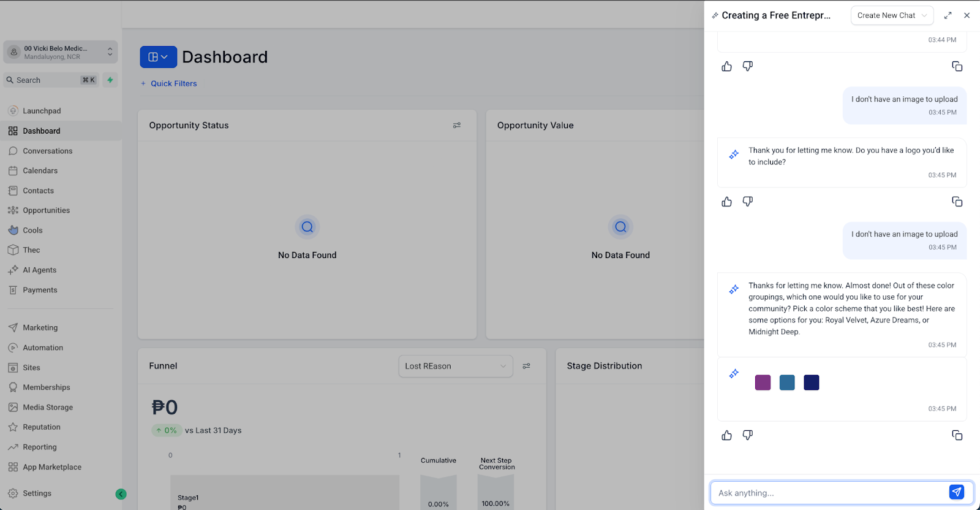Copy the color scheme response
This screenshot has width=980, height=510.
click(x=957, y=435)
